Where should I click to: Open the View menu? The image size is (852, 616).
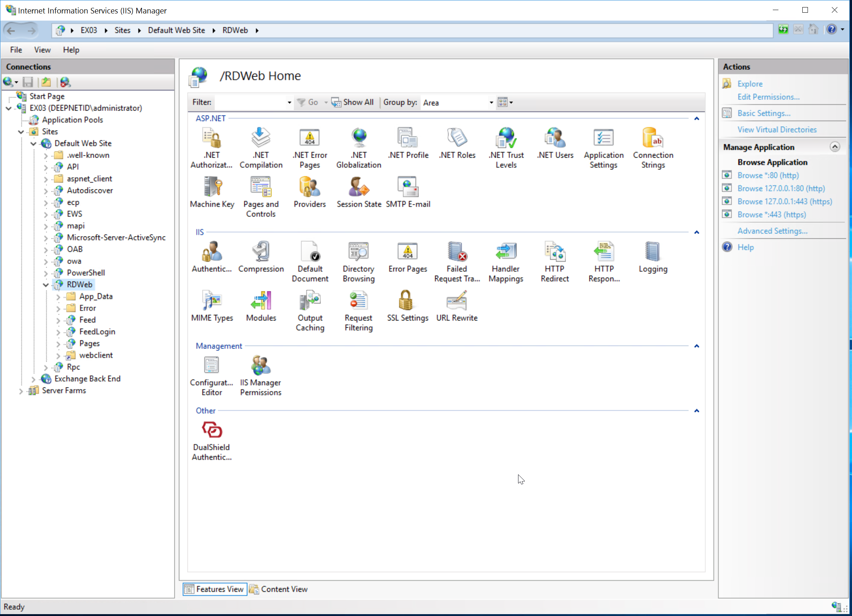(42, 50)
